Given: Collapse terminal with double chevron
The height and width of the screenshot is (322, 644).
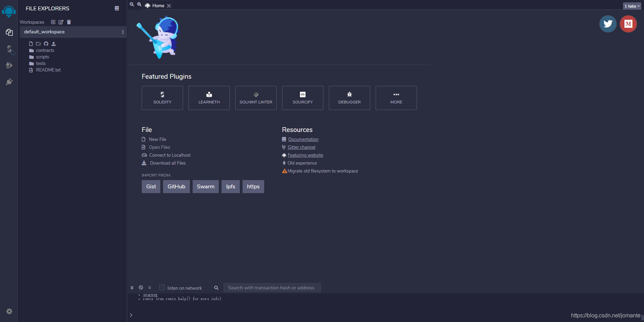Looking at the screenshot, I should 132,288.
